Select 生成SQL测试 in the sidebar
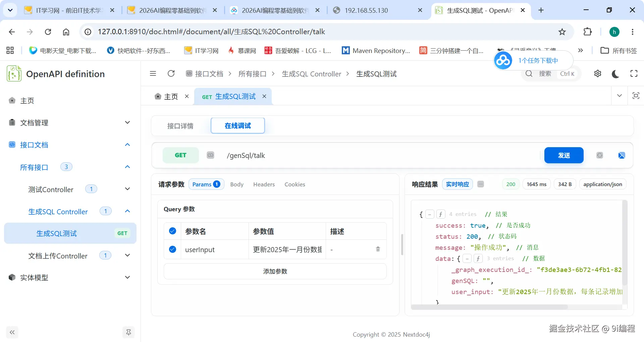The width and height of the screenshot is (644, 342). click(70, 233)
